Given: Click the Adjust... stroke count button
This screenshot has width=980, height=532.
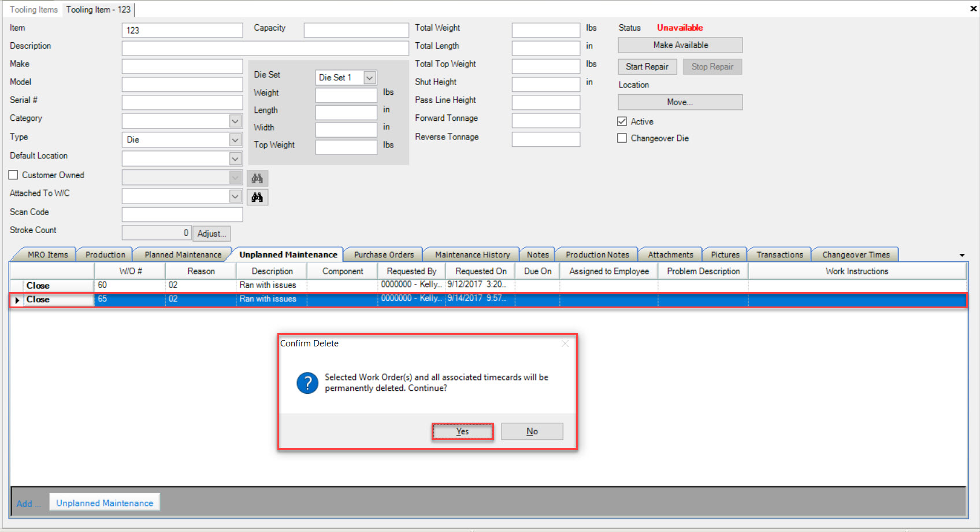Looking at the screenshot, I should [211, 234].
